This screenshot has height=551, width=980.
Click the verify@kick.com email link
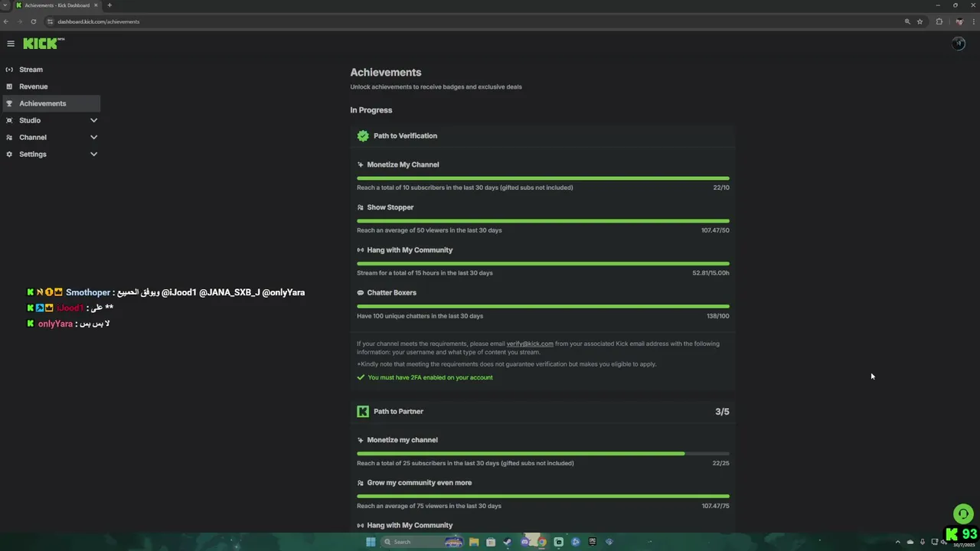530,344
